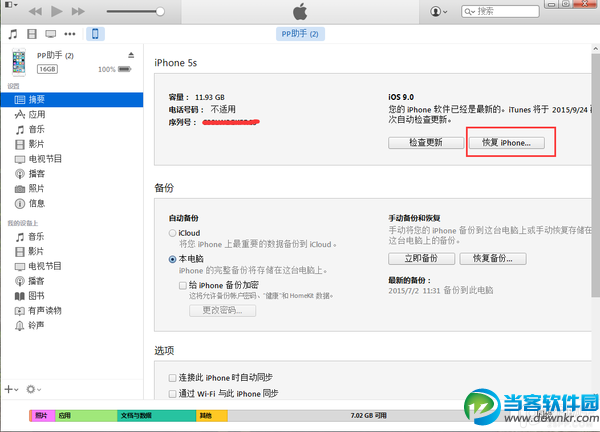Click the PP助手 (2) tab

tap(300, 34)
